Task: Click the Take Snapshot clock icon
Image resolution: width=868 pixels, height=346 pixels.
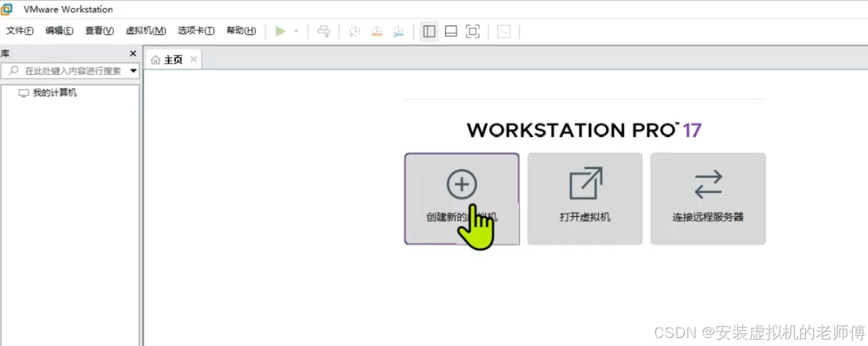Action: point(354,32)
